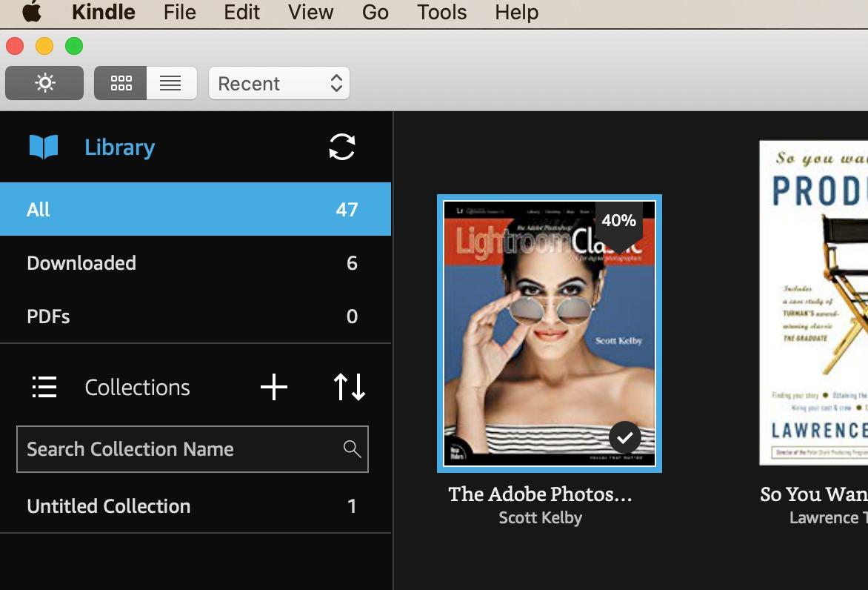Close the Kindle window with red button

(x=15, y=46)
